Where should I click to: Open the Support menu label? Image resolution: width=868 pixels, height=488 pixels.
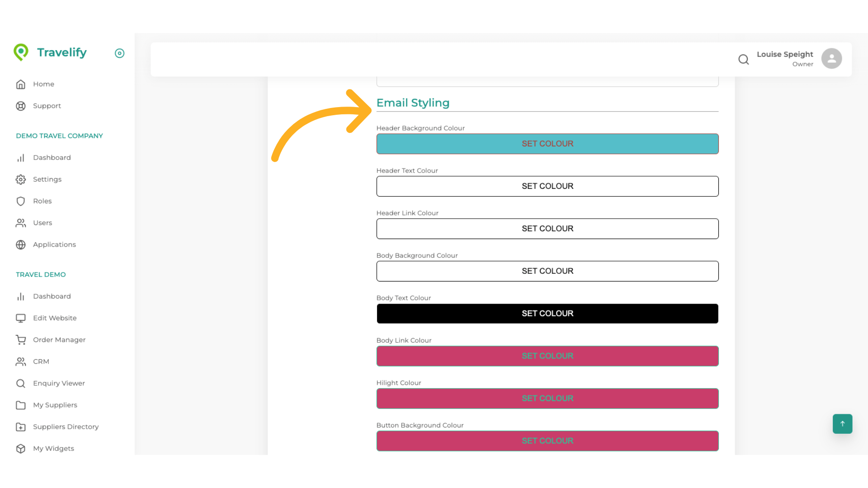tap(47, 106)
